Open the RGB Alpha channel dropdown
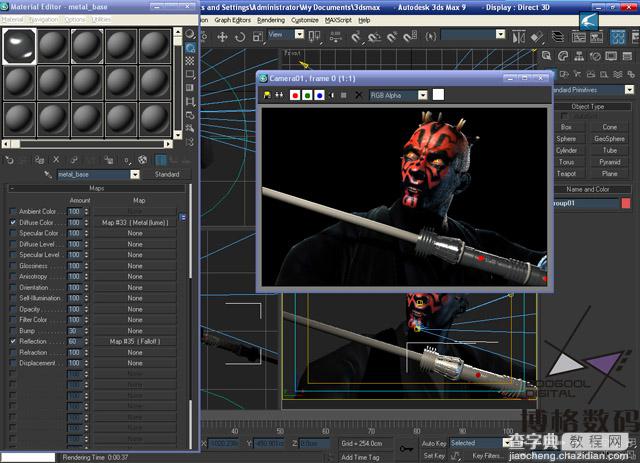The image size is (640, 463). coord(423,96)
